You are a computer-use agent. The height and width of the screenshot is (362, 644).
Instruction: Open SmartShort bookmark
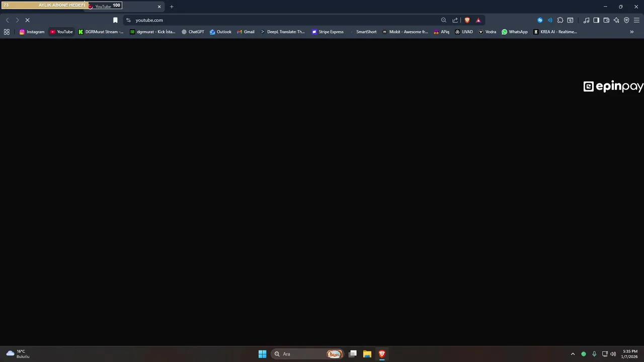[363, 32]
